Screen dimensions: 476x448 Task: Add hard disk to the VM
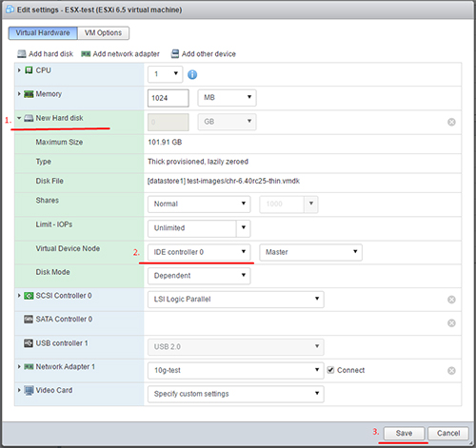point(45,54)
